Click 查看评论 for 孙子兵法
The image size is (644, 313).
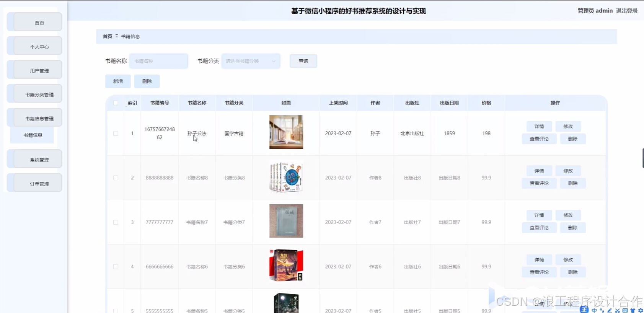pos(539,139)
